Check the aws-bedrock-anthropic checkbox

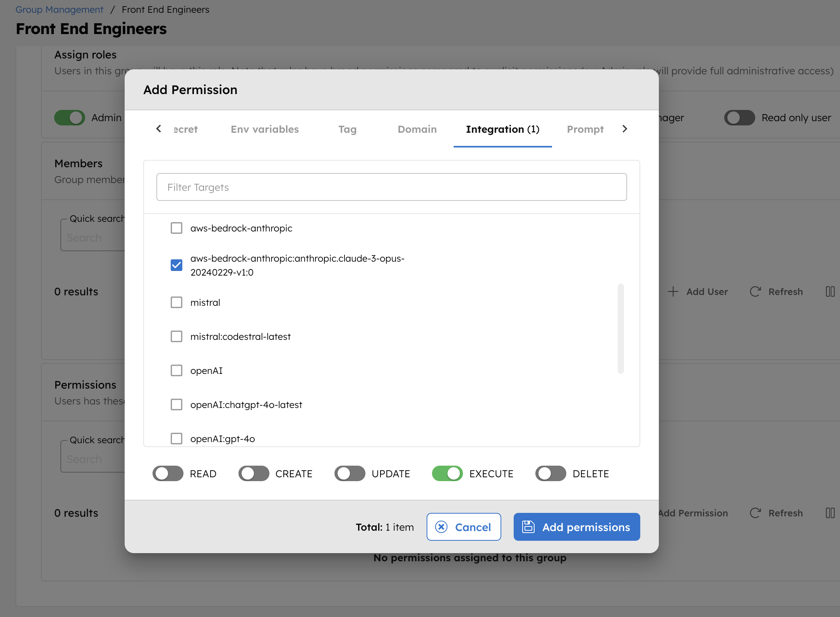177,228
